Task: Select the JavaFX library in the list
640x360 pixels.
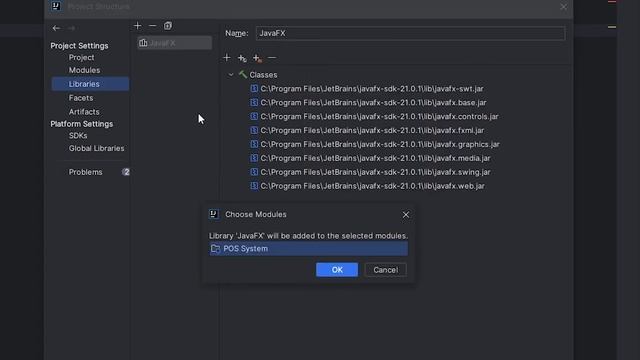Action: click(x=175, y=43)
